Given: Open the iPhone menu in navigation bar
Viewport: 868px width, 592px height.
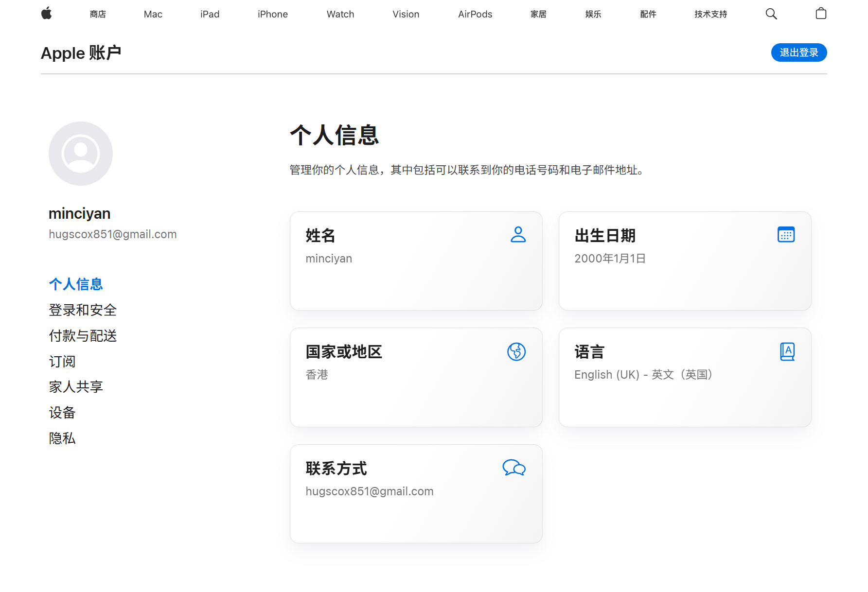Looking at the screenshot, I should [x=272, y=14].
